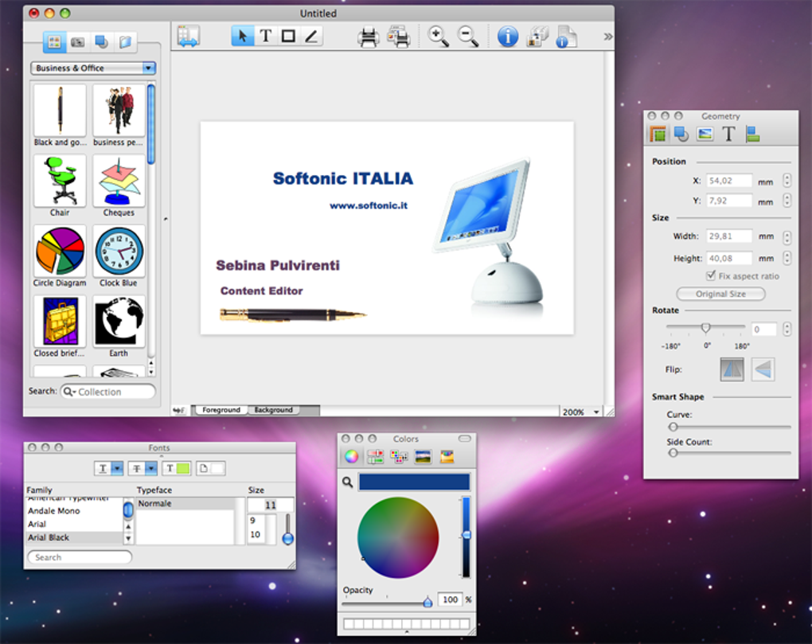The height and width of the screenshot is (644, 812).
Task: Click the Rotate slider knob
Action: point(705,328)
